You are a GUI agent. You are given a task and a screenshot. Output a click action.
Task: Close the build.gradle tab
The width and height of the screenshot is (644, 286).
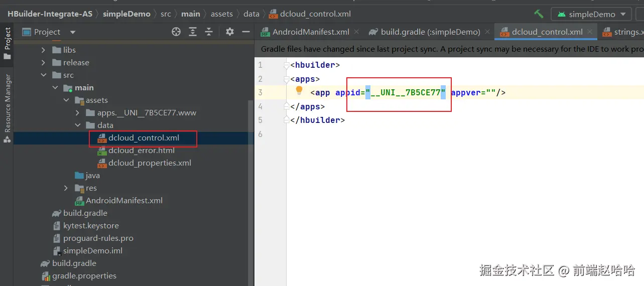click(x=487, y=32)
